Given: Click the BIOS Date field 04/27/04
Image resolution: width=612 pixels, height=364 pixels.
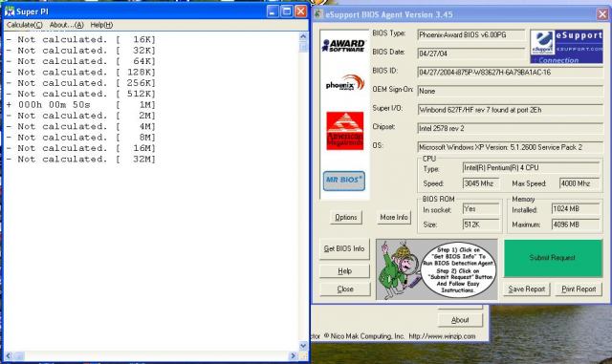Looking at the screenshot, I should tap(471, 54).
